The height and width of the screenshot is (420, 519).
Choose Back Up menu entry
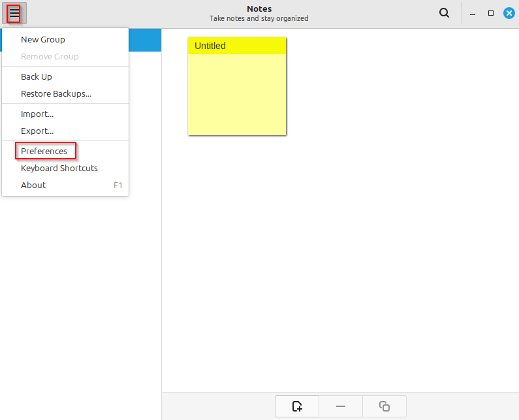65,76
